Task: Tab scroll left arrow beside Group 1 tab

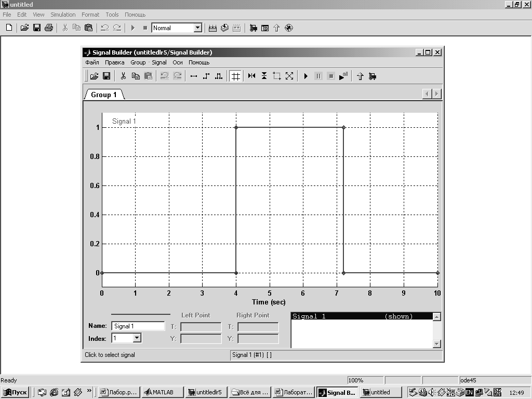Action: (x=427, y=94)
